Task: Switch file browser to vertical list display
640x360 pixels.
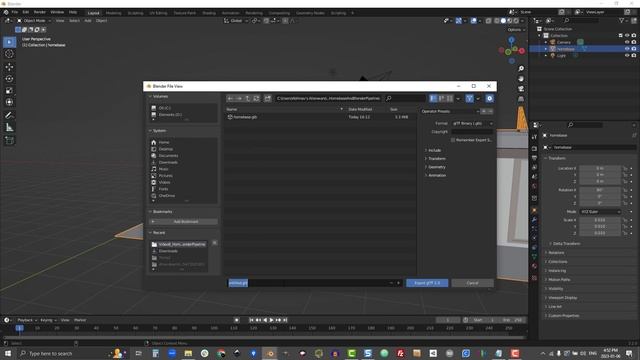Action: pos(433,98)
